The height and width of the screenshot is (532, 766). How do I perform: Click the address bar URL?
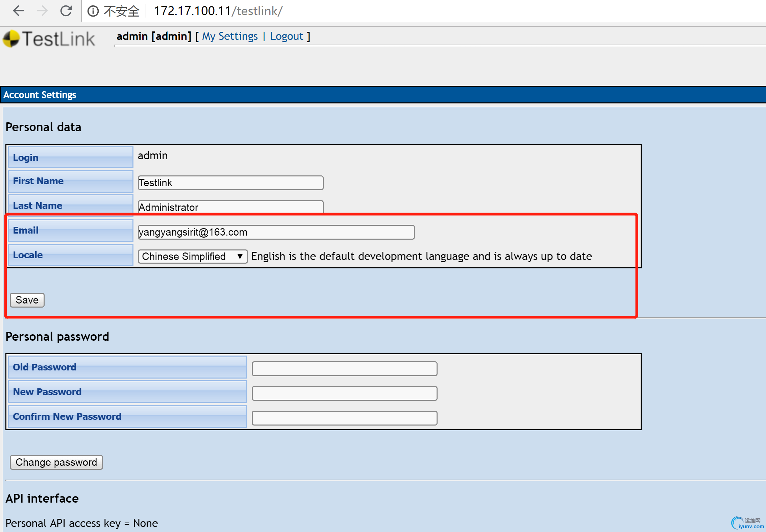click(x=218, y=11)
